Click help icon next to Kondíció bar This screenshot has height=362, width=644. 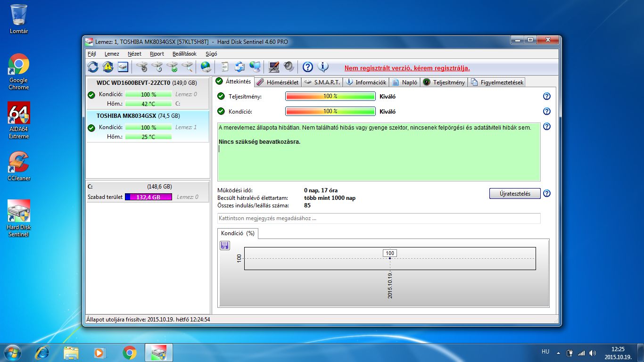click(547, 111)
